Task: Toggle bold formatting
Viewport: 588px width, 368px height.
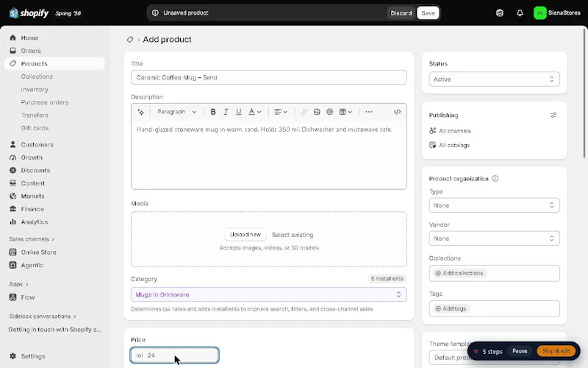Action: pyautogui.click(x=213, y=112)
